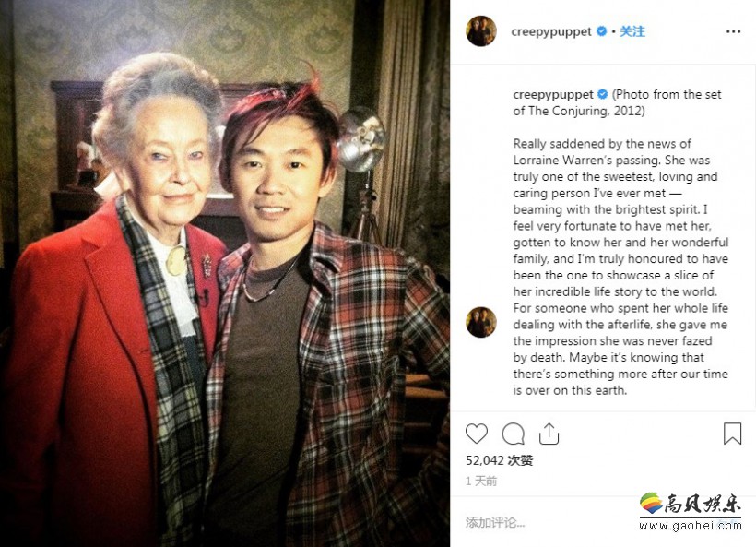
Task: Click the www.gaobei.com watermark URL text
Action: click(691, 525)
